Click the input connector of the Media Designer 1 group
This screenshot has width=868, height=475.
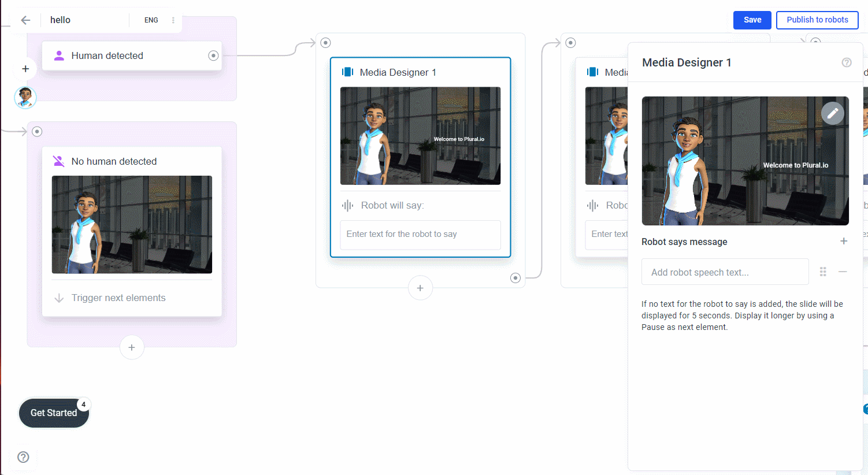click(326, 43)
